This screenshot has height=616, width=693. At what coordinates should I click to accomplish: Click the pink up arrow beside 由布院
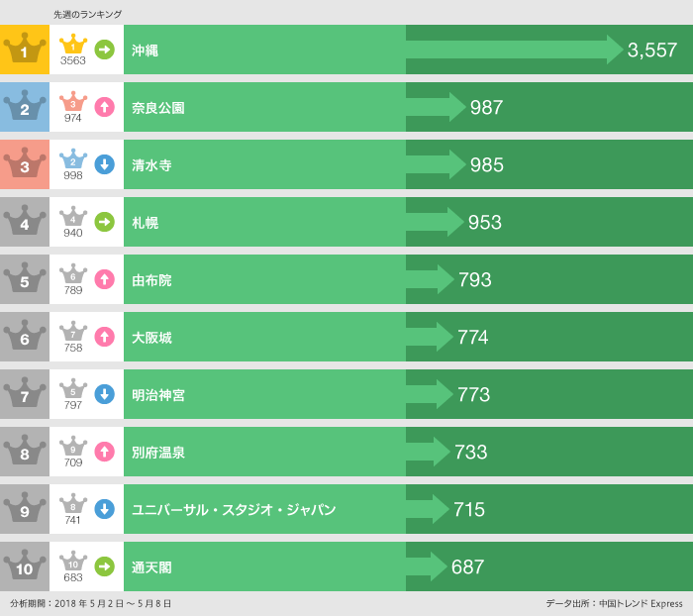105,279
